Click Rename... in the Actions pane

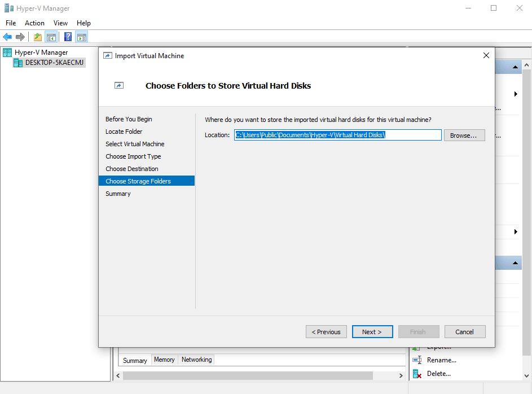pos(441,360)
